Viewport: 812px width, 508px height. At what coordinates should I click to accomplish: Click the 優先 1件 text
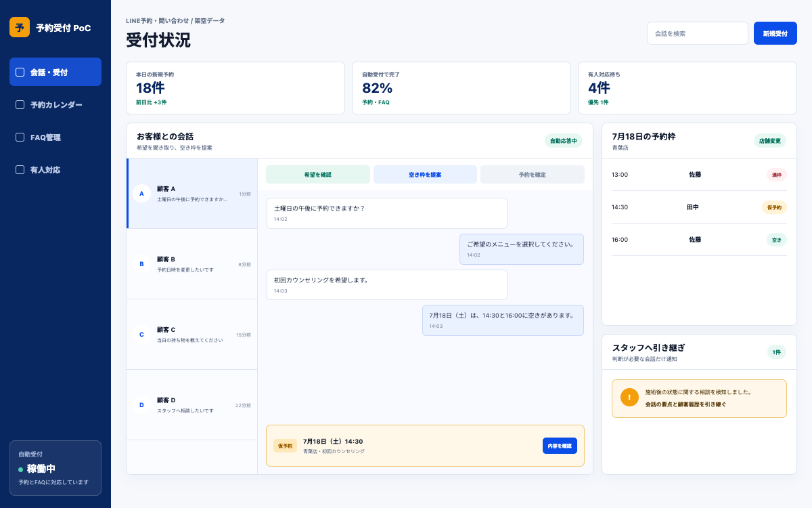pyautogui.click(x=598, y=102)
